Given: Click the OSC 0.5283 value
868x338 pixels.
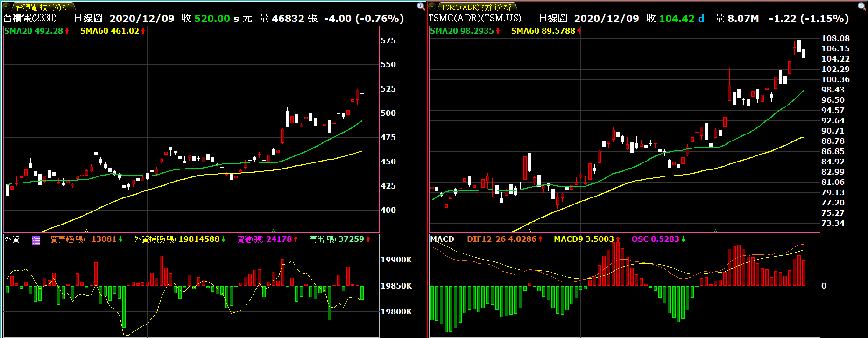Looking at the screenshot, I should point(658,239).
